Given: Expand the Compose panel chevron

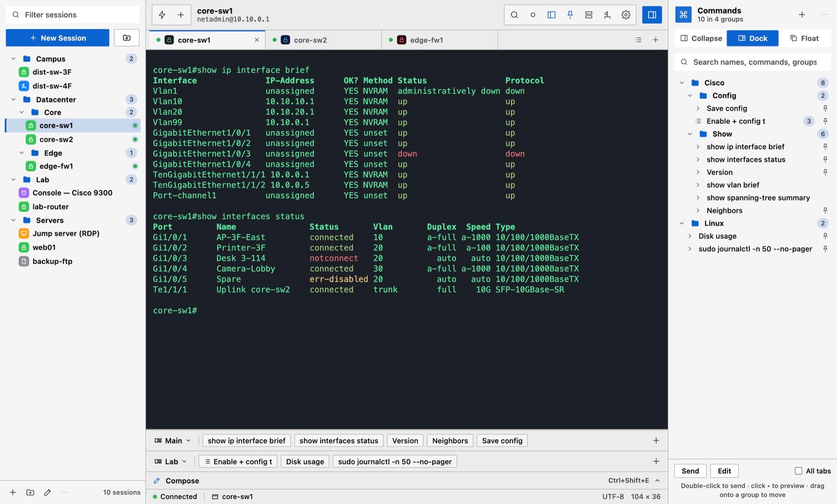Looking at the screenshot, I should click(x=658, y=480).
